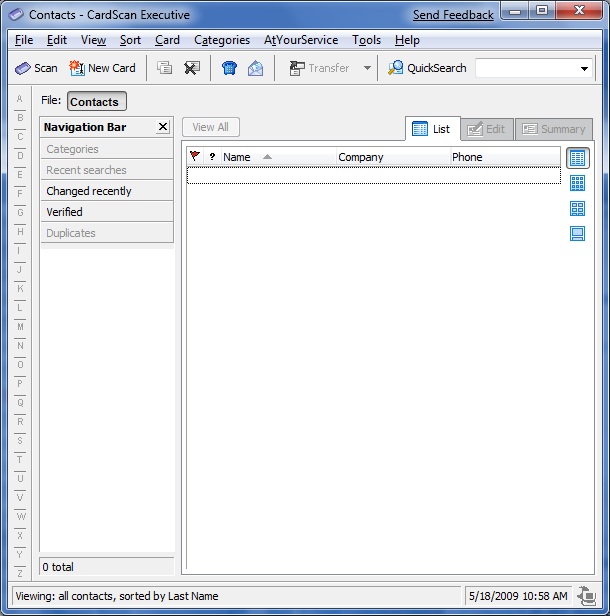610x616 pixels.
Task: Open the Sort menu
Action: (130, 40)
